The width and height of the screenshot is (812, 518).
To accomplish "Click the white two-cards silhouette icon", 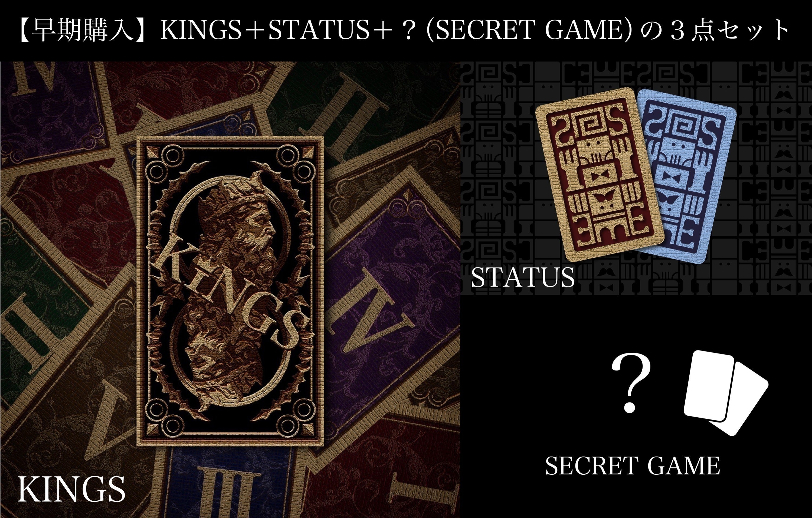I will pos(725,393).
